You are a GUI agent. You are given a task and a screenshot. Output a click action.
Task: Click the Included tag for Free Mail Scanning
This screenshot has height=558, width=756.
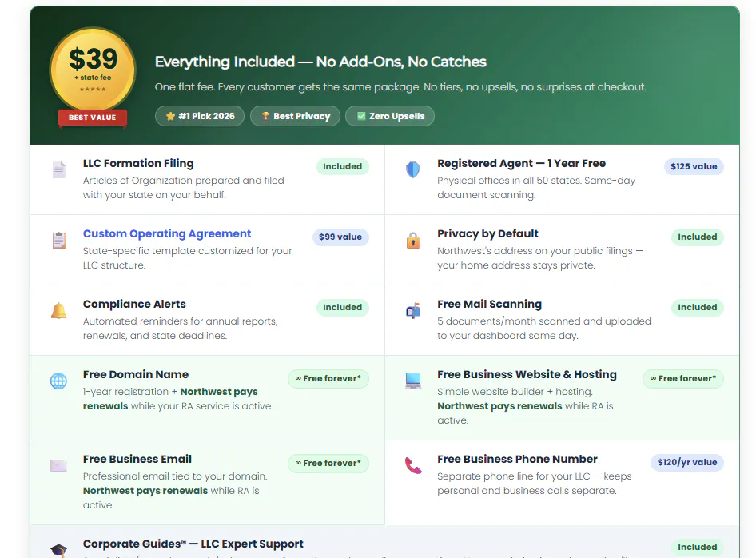pos(697,308)
